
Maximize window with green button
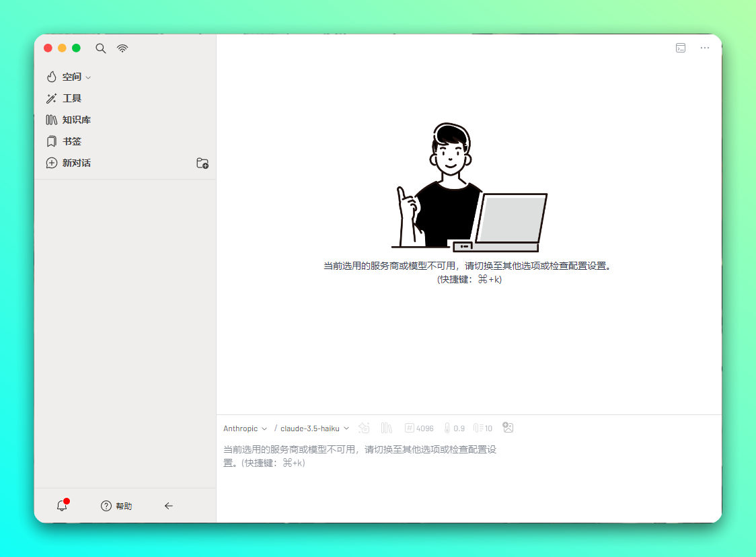click(x=76, y=48)
